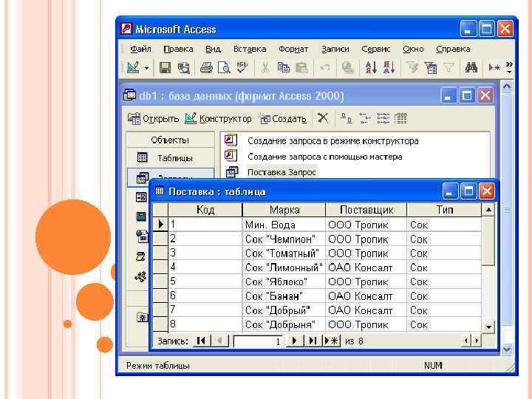Screen dimensions: 532x399
Task: Click the table's vertical scrollbar up arrow
Action: (488, 210)
